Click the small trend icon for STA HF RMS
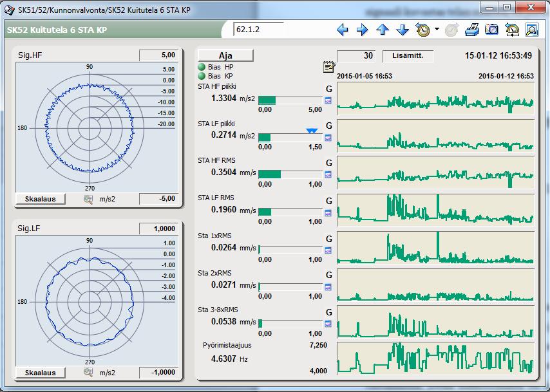550x392 pixels. point(328,174)
